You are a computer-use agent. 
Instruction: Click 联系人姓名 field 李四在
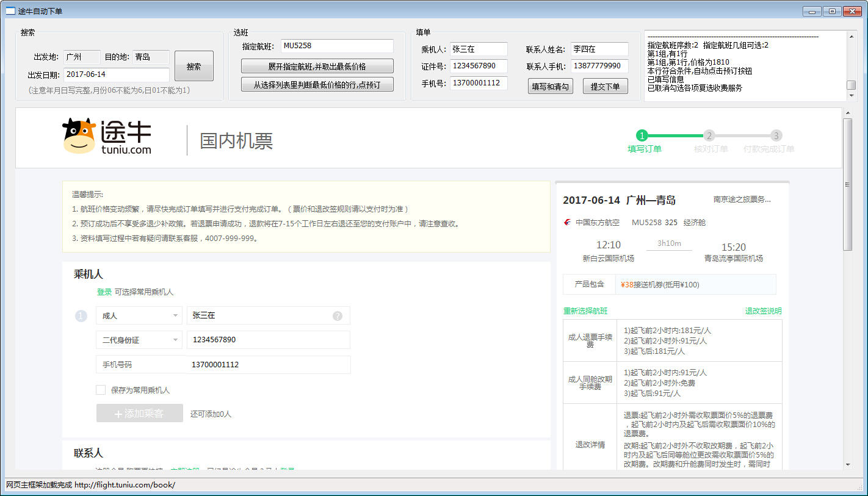tap(600, 49)
